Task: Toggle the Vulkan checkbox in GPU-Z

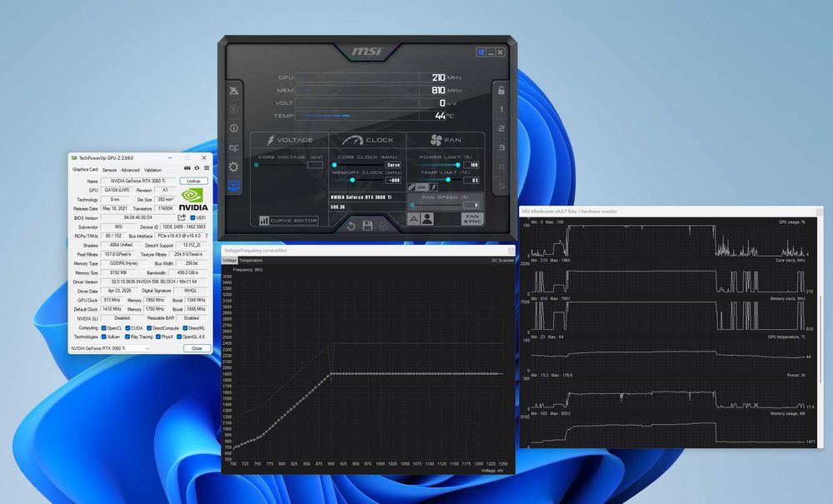Action: [x=103, y=337]
